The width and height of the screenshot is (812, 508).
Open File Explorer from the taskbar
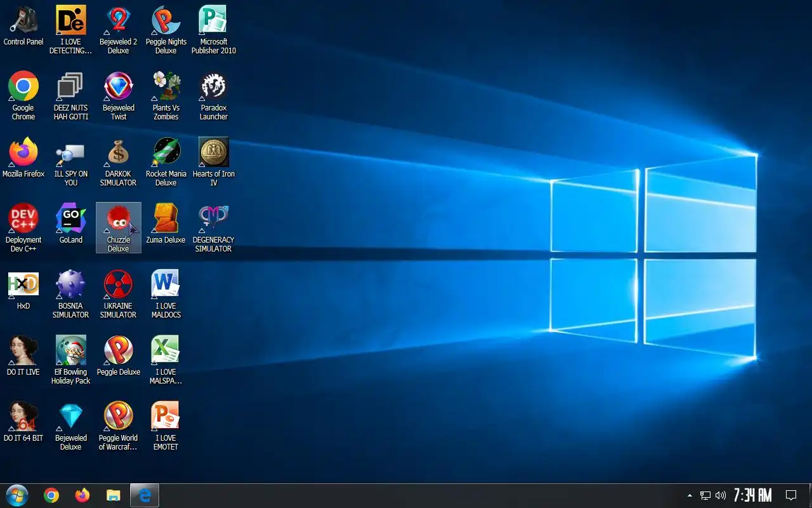tap(113, 495)
